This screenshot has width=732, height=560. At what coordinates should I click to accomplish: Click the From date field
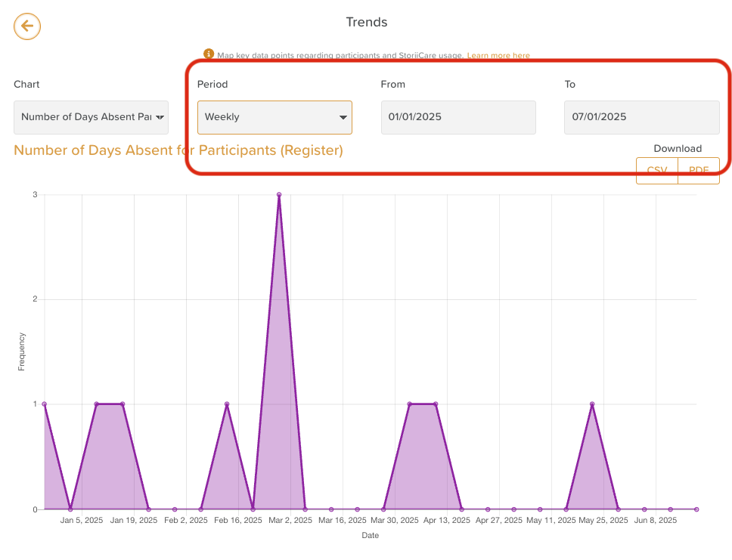click(458, 117)
